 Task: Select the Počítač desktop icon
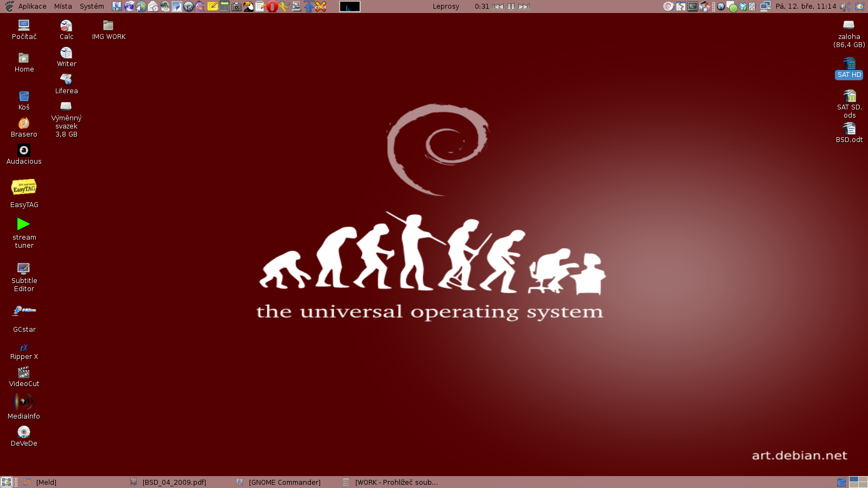tap(24, 30)
